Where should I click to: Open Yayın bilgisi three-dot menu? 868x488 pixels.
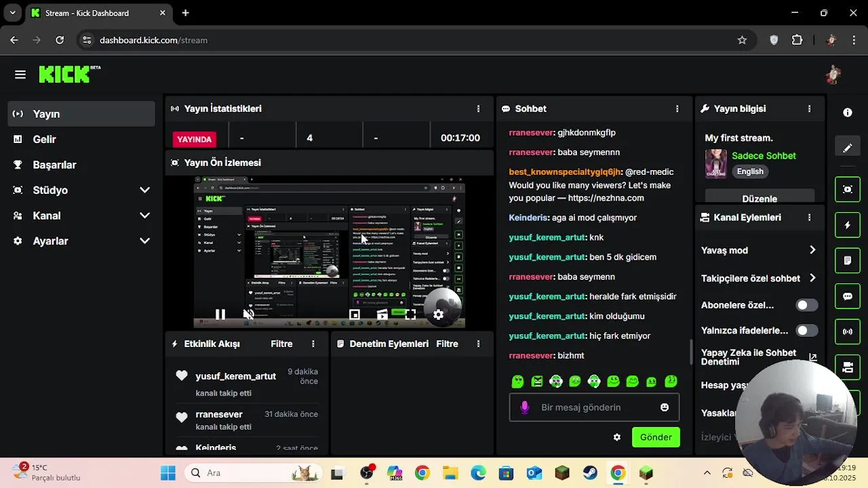[x=809, y=108]
